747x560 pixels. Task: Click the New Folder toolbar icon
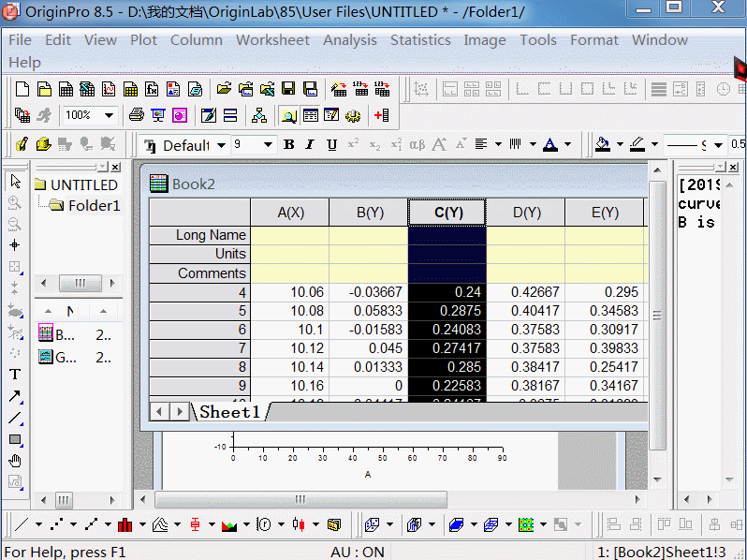pos(44,89)
